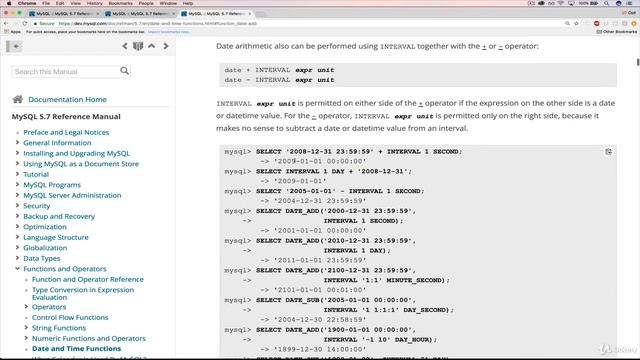Open the manual table of contents book icon
The width and height of the screenshot is (640, 360).
click(x=138, y=46)
